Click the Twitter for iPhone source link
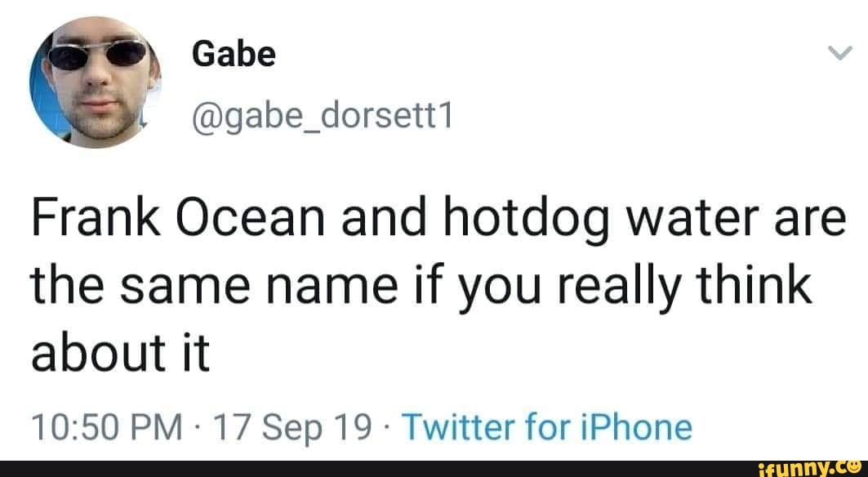Screen dimensions: 868x477 547,427
